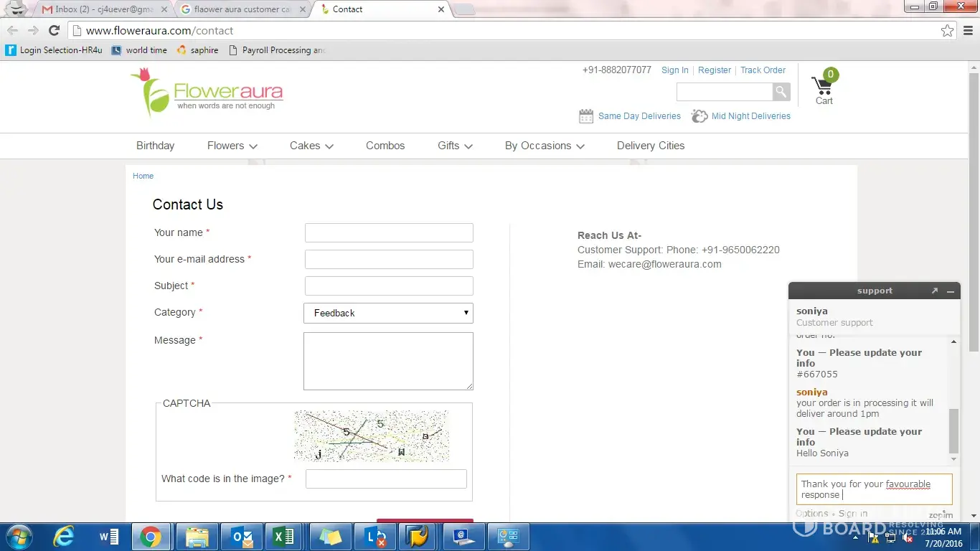This screenshot has height=551, width=980.
Task: Reload the page using refresh icon
Action: [x=54, y=31]
